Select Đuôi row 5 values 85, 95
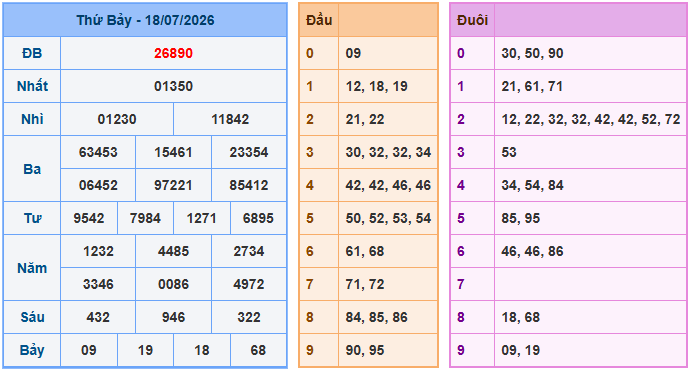Viewport: 692px width, 371px height. click(x=521, y=218)
